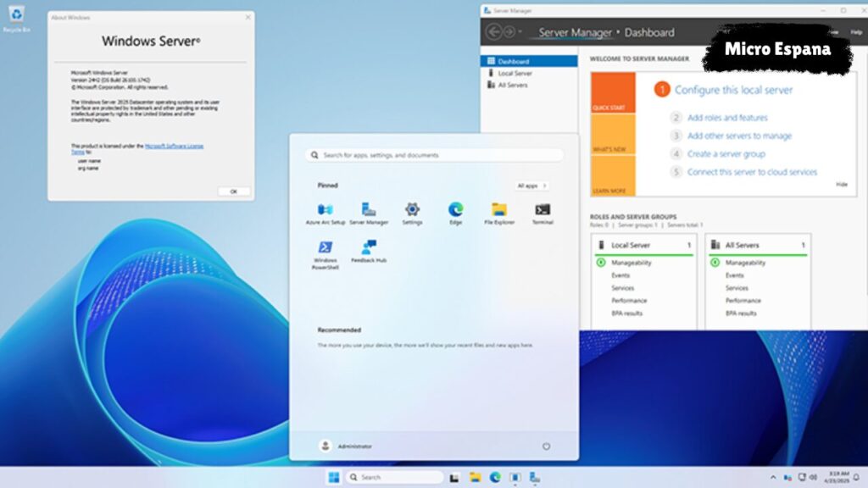Launch the pinned Terminal app
The image size is (868, 488).
coord(542,210)
